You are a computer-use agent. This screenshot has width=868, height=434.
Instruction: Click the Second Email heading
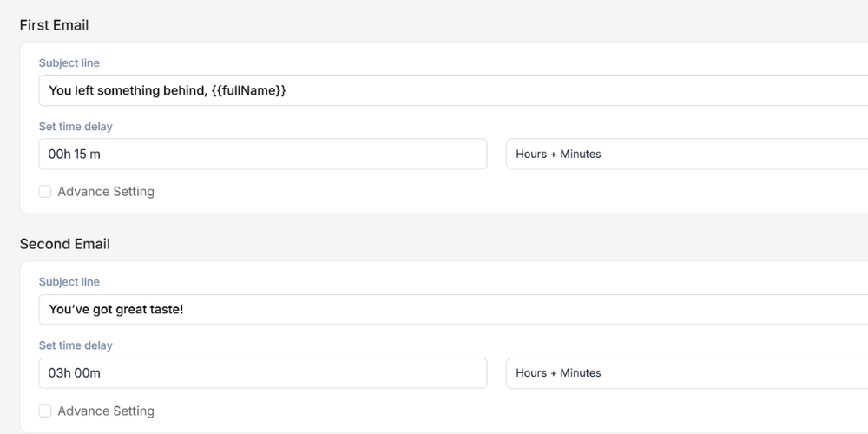tap(65, 244)
